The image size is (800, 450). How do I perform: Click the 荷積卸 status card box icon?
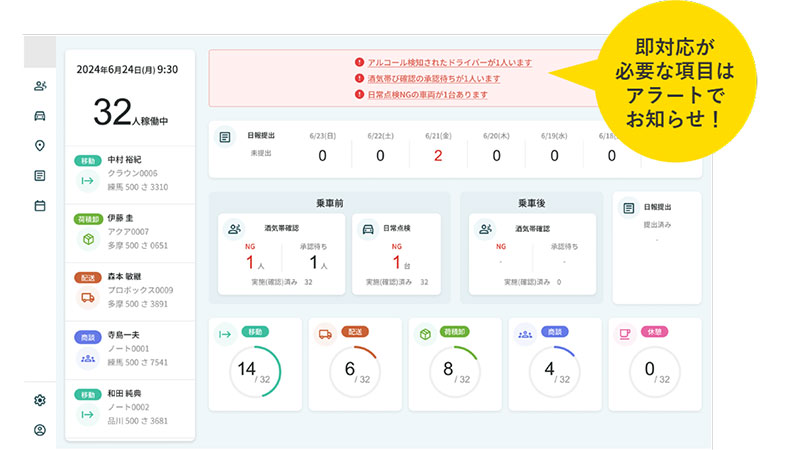point(425,335)
